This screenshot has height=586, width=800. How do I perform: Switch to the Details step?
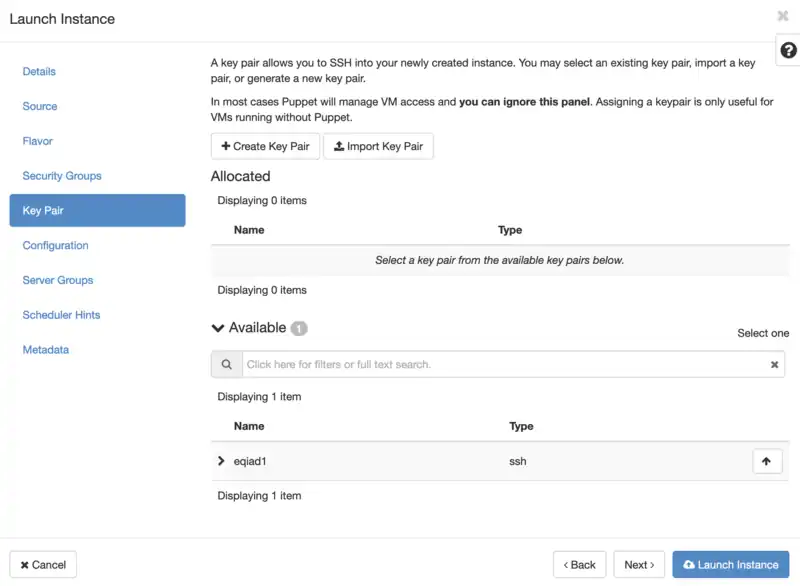coord(39,71)
